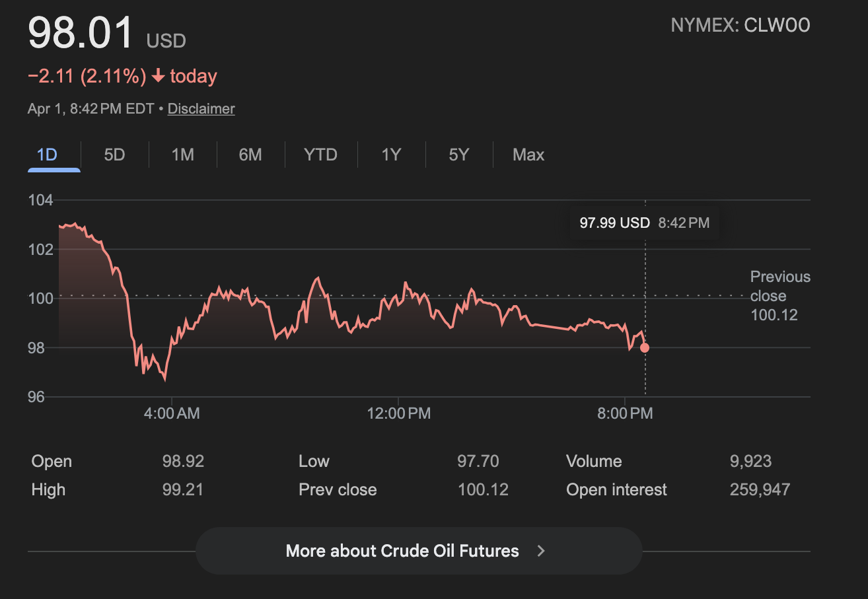
Task: Show the 1M chart range
Action: 182,155
